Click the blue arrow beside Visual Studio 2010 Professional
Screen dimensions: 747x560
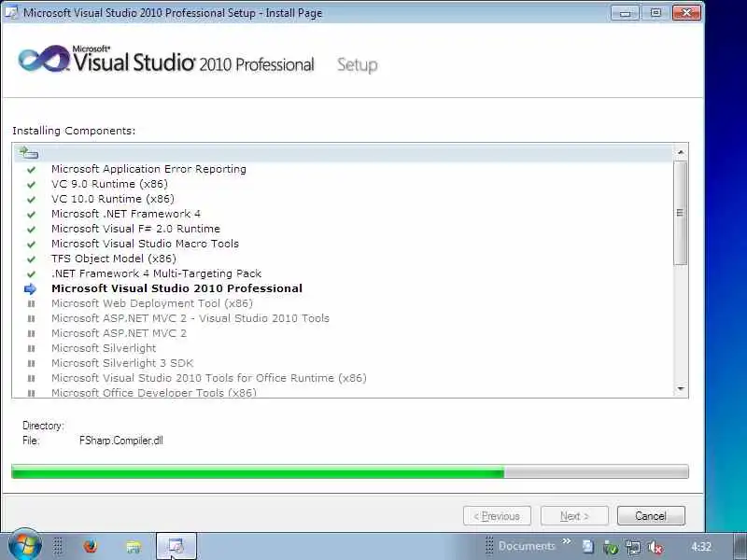point(30,288)
